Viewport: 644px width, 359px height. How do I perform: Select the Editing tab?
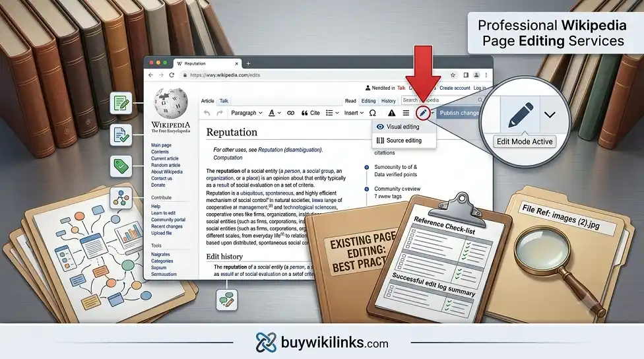pyautogui.click(x=368, y=101)
